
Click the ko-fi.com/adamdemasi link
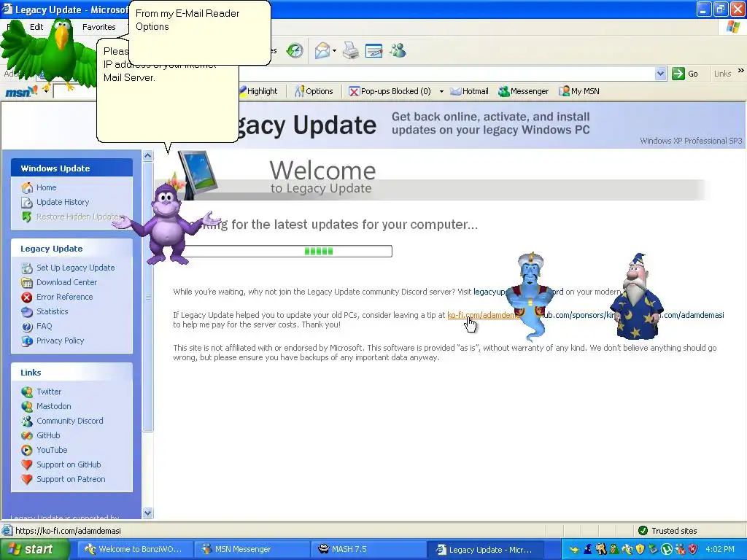[x=484, y=315]
